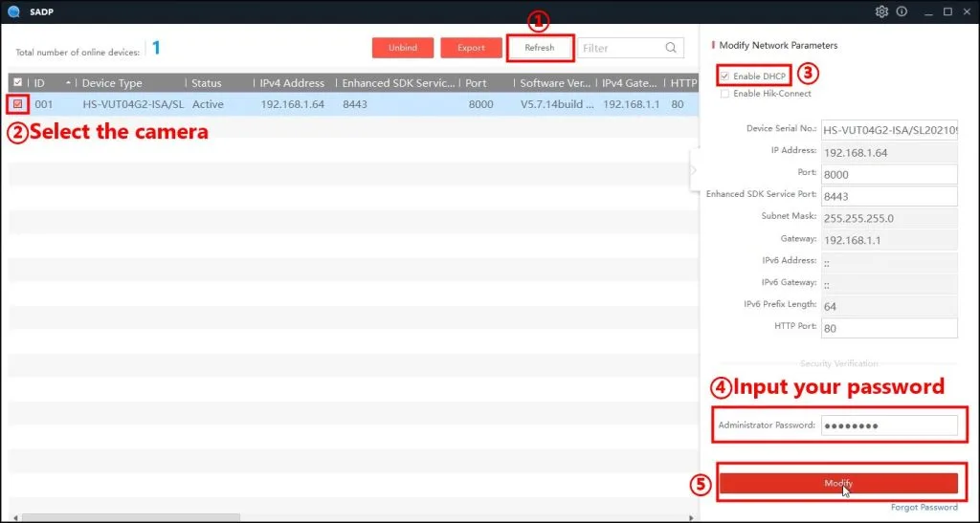
Task: Collapse the Modify Network Parameters side panel
Action: [x=693, y=170]
